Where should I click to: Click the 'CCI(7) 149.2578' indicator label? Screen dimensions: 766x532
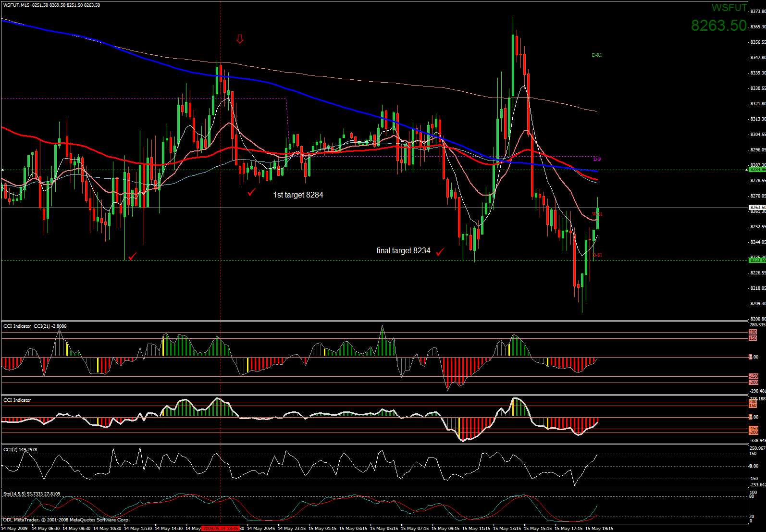coord(20,450)
